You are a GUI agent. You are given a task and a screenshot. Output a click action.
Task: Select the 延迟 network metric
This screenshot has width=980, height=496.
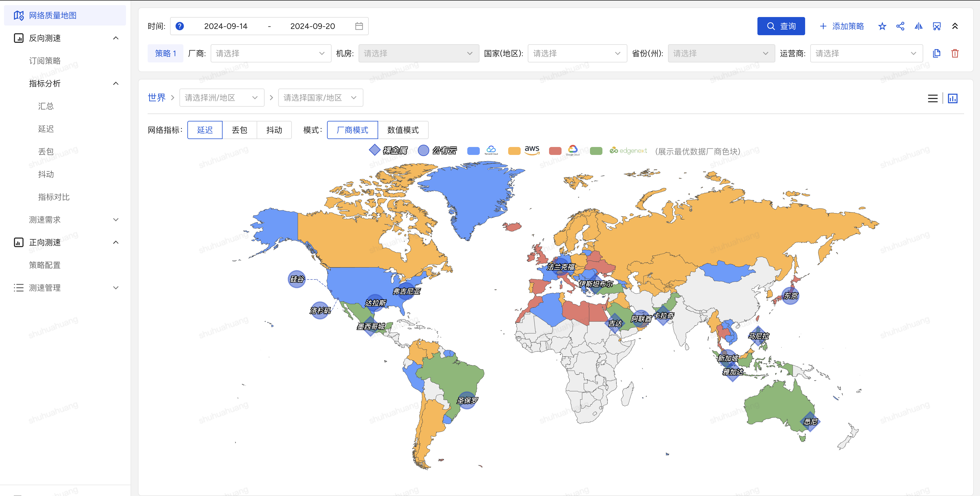(205, 130)
